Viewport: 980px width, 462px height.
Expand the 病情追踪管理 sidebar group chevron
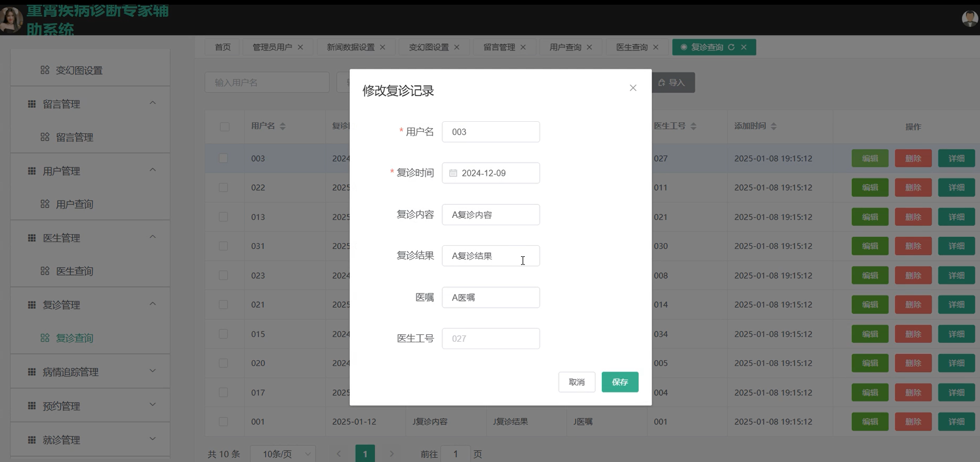click(153, 371)
